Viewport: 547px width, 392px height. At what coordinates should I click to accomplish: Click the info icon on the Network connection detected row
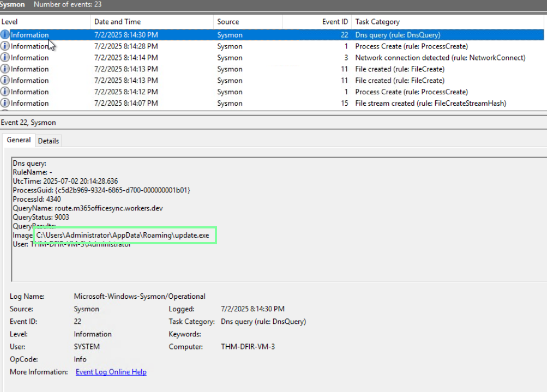pos(5,58)
